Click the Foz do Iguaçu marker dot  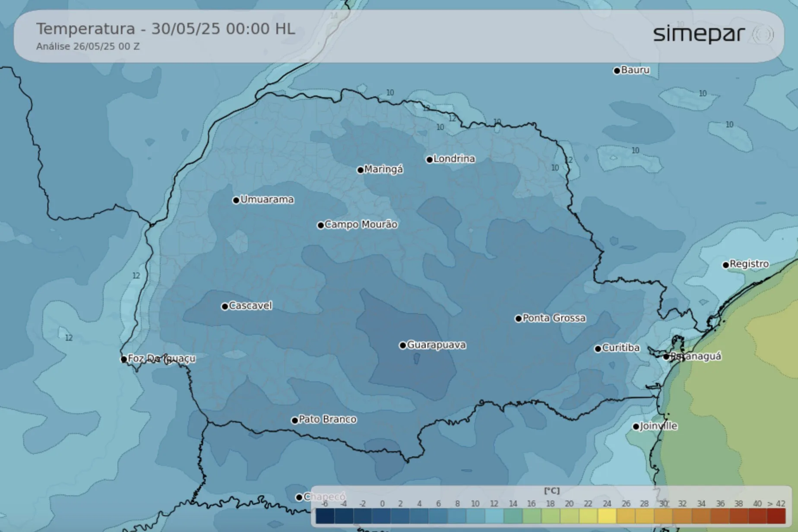[124, 359]
